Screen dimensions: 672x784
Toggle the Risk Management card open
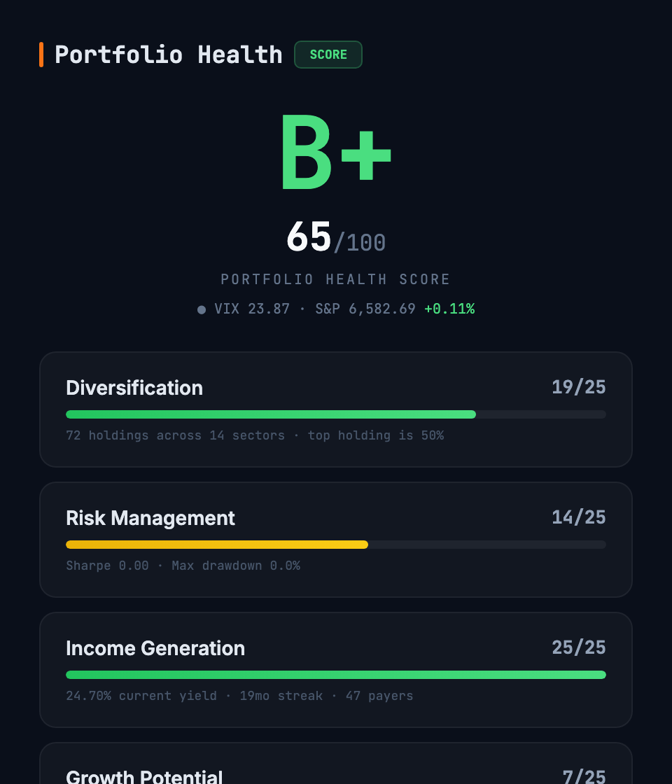click(336, 540)
